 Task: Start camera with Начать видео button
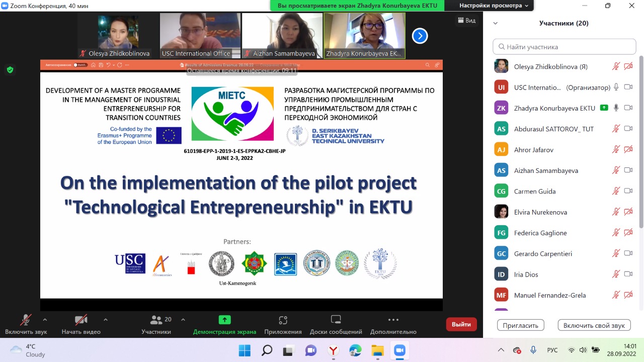[81, 324]
